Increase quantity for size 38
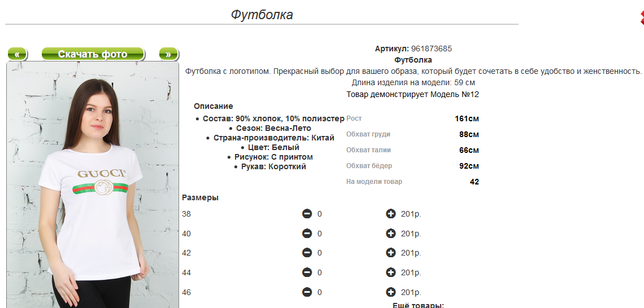This screenshot has width=644, height=308. [x=390, y=214]
